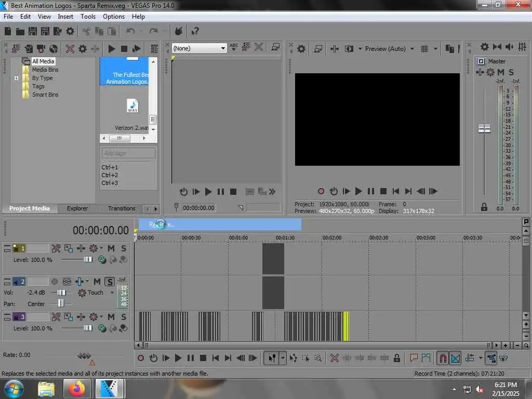532x399 pixels.
Task: Switch to the Explorer tab
Action: 77,208
